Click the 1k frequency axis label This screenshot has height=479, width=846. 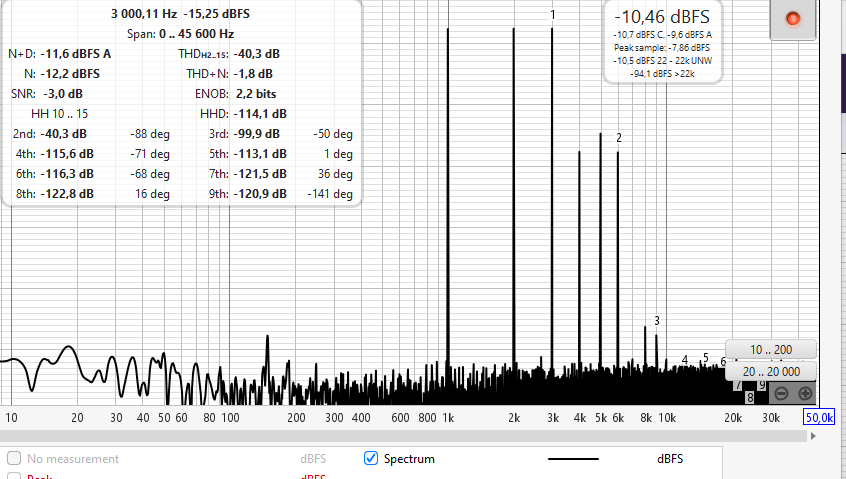[x=448, y=418]
